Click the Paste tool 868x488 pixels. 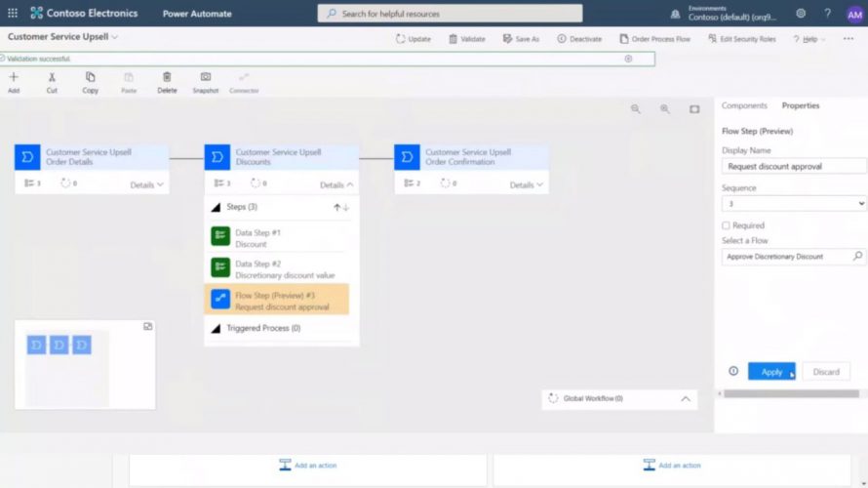pos(129,83)
